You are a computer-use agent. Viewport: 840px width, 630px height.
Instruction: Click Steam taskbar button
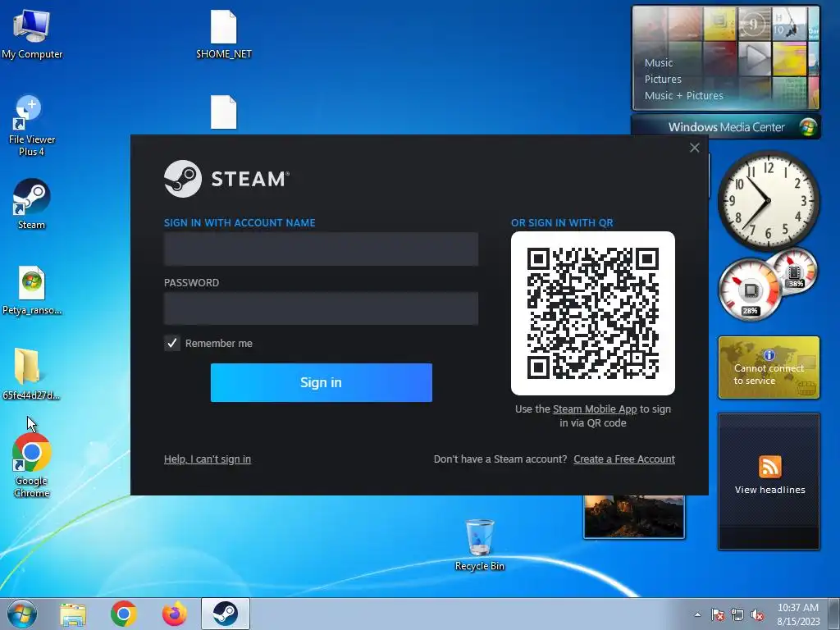tap(226, 614)
